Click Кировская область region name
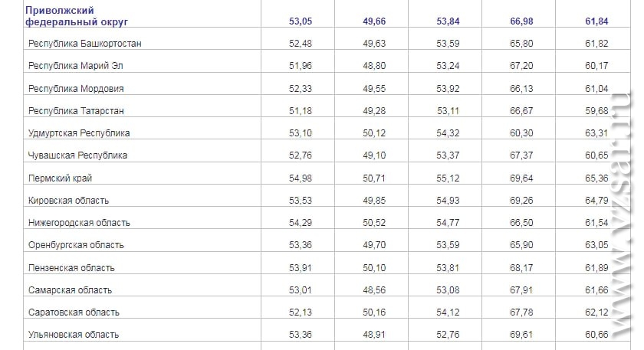Image resolution: width=644 pixels, height=350 pixels. (68, 200)
